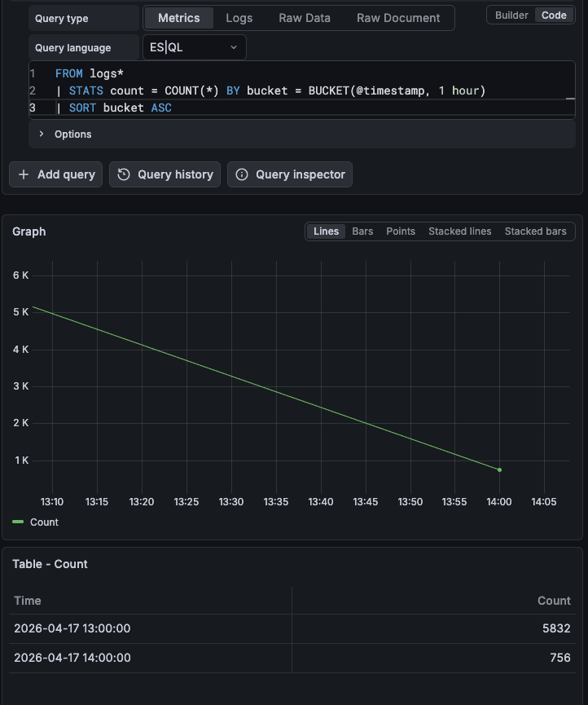
Task: Click the Count column header in table
Action: click(554, 601)
